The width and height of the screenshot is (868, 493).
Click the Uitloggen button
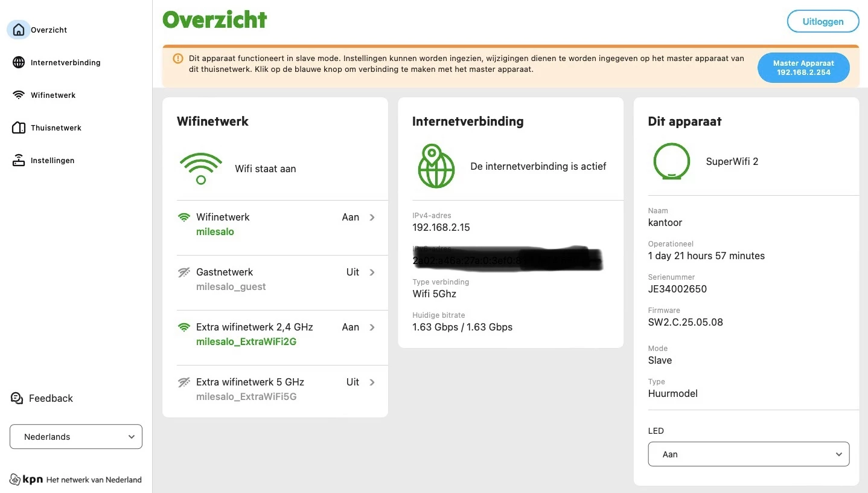tap(823, 22)
